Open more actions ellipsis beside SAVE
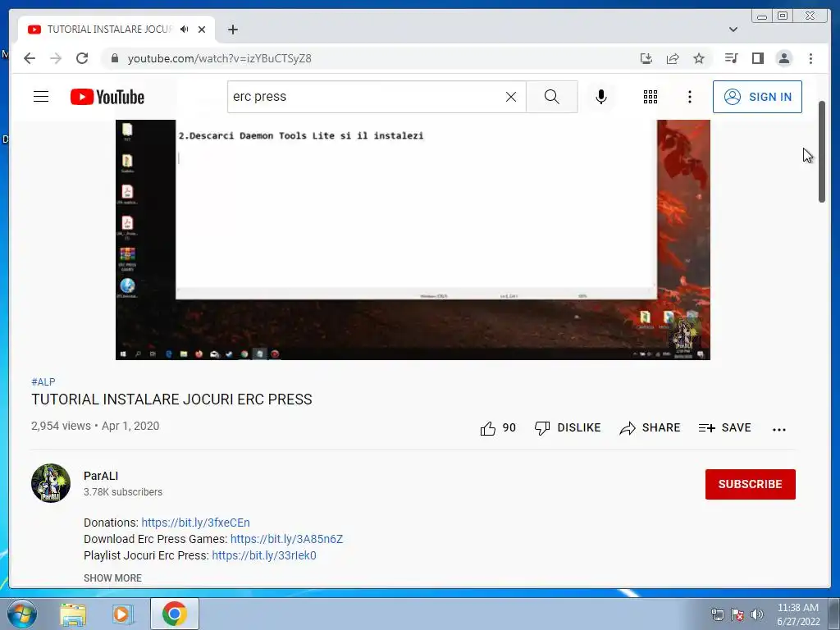The image size is (840, 630). point(779,429)
